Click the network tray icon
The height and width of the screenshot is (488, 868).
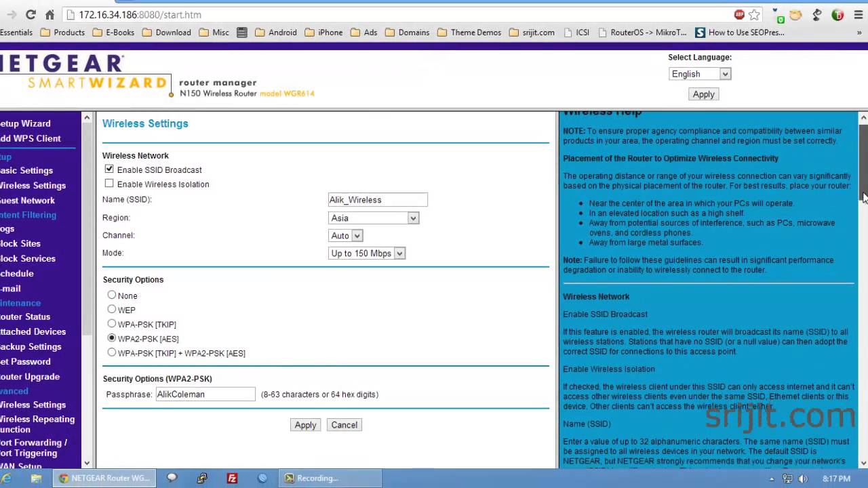coord(787,479)
